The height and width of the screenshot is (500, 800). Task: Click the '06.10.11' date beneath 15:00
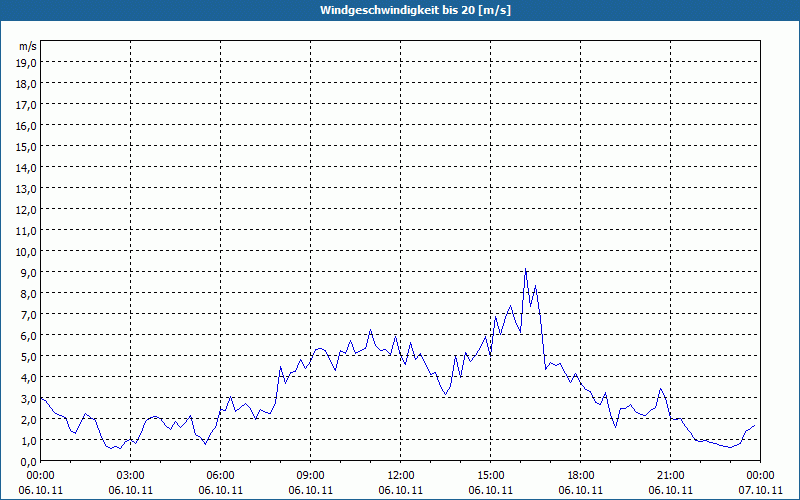pyautogui.click(x=491, y=490)
